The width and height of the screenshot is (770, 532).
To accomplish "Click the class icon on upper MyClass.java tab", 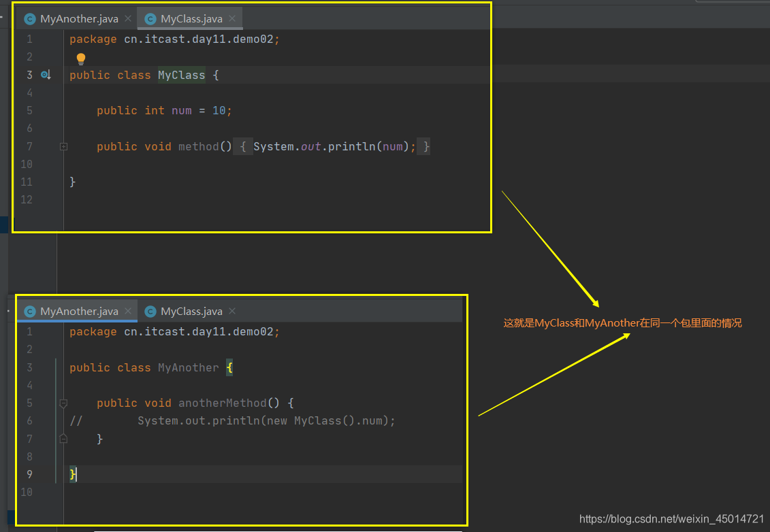I will [150, 18].
